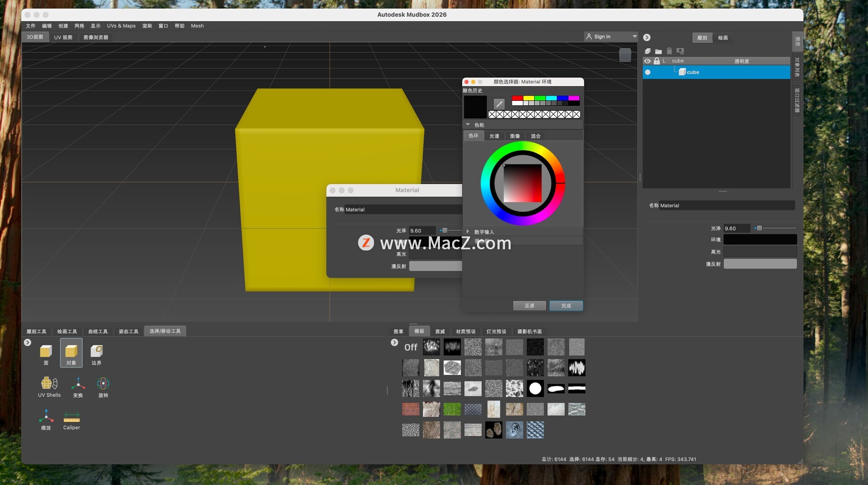Choose the green grass stamp thumbnail
The width and height of the screenshot is (868, 485).
click(x=452, y=409)
